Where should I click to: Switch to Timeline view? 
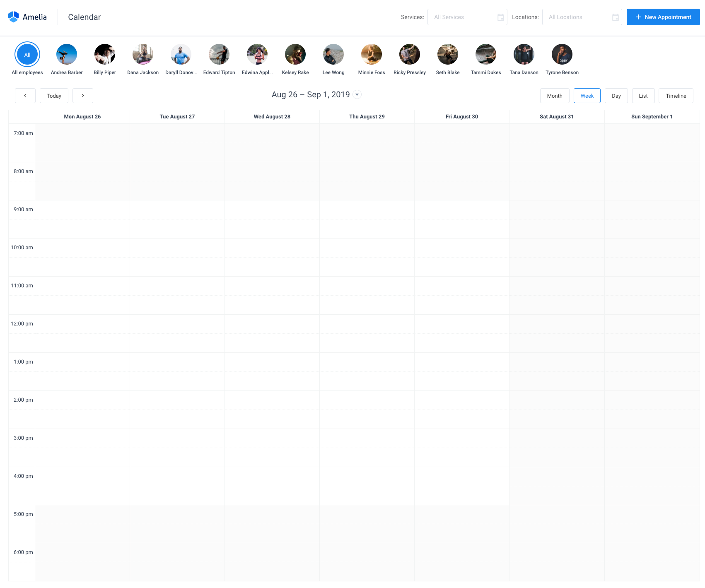pyautogui.click(x=676, y=96)
